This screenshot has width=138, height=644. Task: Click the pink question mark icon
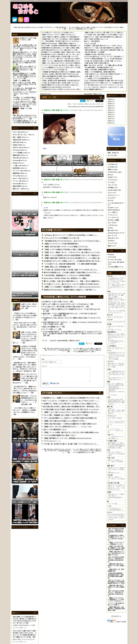click(27, 20)
